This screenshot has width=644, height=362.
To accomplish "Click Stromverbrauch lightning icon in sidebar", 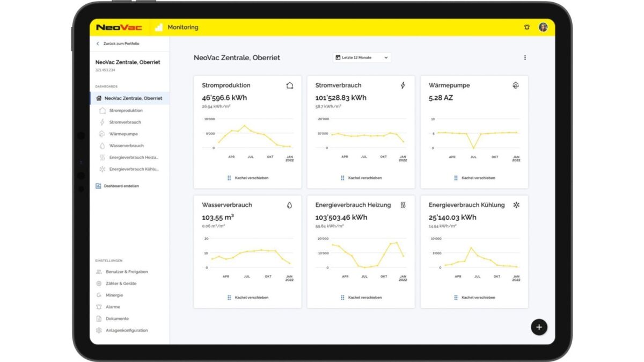I will (x=103, y=122).
